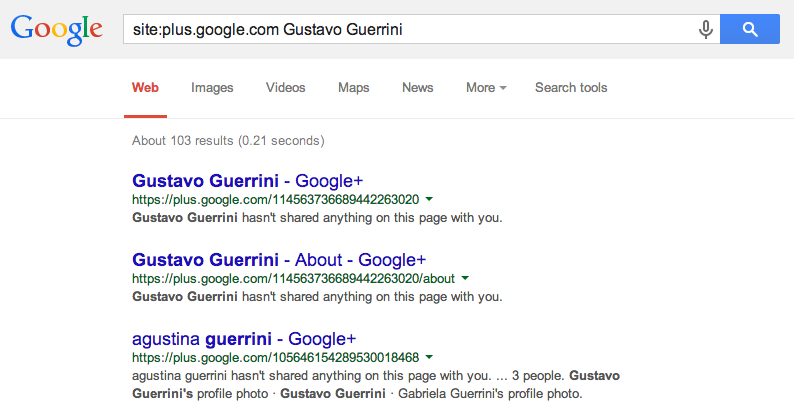Click the Google logo
This screenshot has height=420, width=794.
(57, 30)
